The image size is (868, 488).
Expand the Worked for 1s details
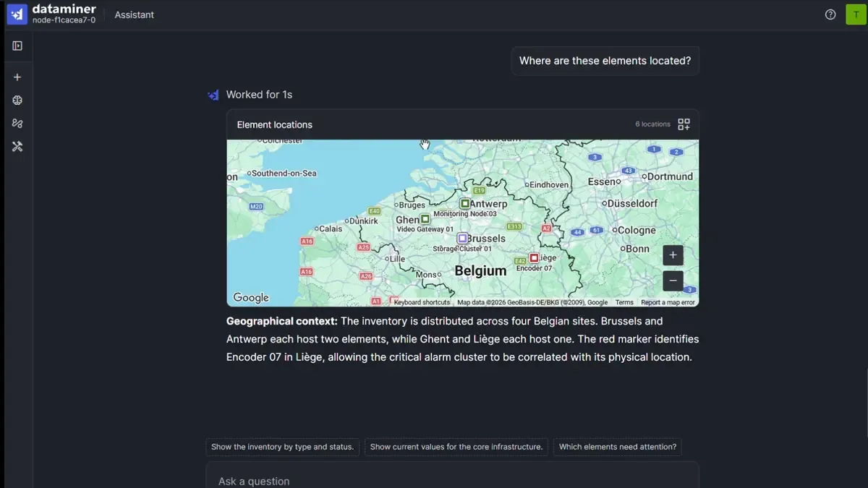tap(259, 95)
